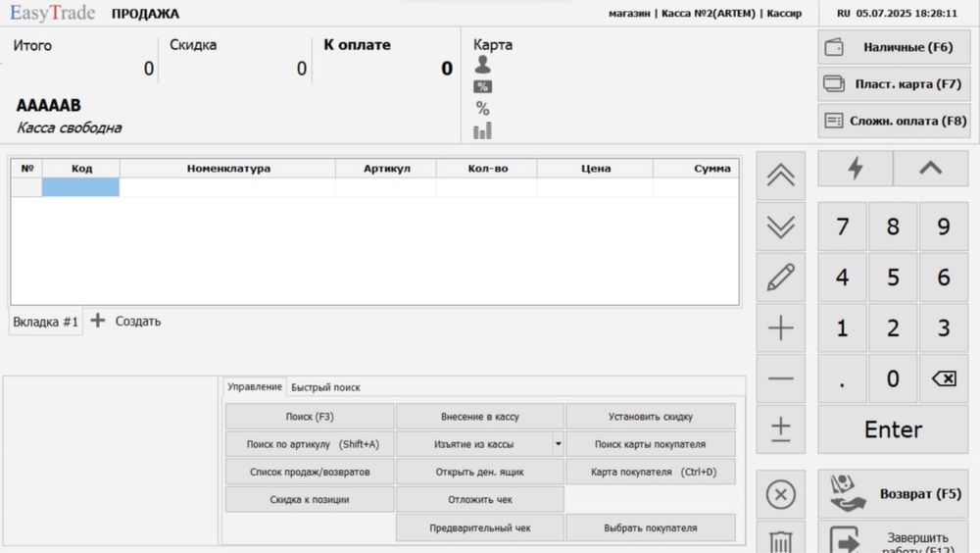Click the bar chart bonus icon
The image size is (980, 553).
coord(482,130)
